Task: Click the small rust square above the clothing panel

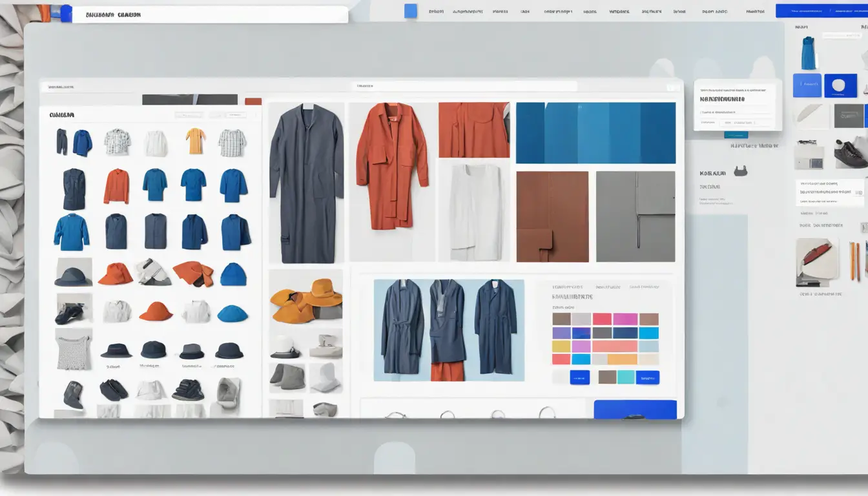Action: 253,101
